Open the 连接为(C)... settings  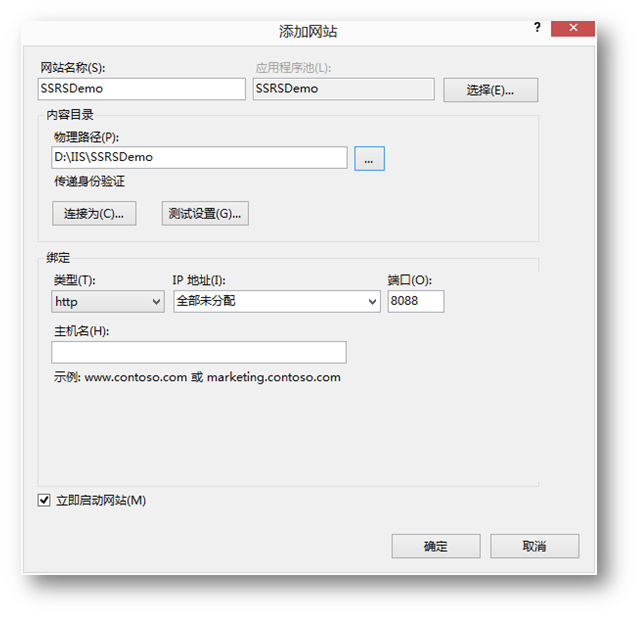pyautogui.click(x=94, y=213)
